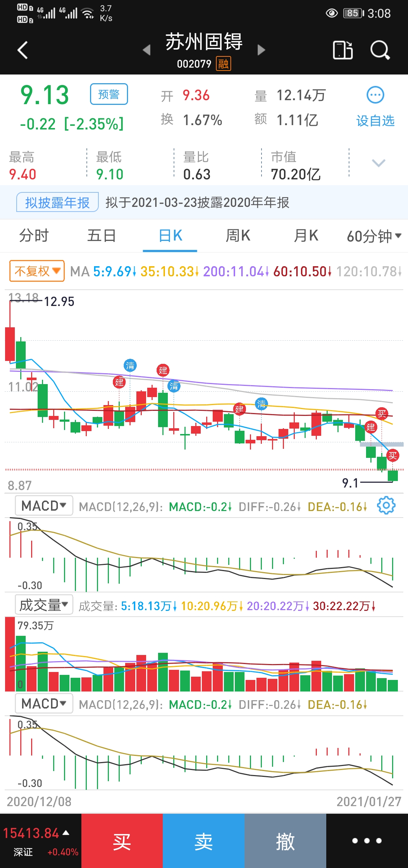Tap the uppermost blue 清 marker on the chart

pos(130,365)
